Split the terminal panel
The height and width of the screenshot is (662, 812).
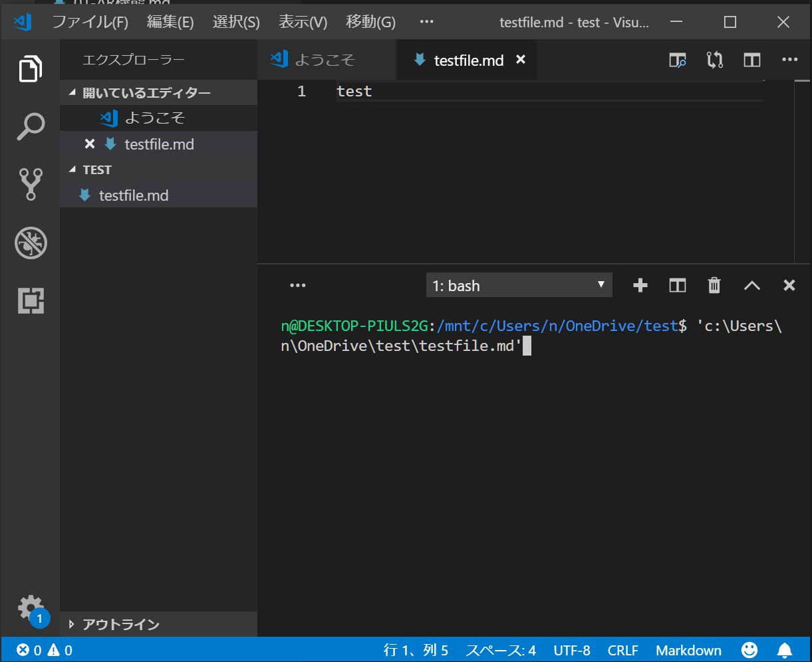(x=677, y=286)
